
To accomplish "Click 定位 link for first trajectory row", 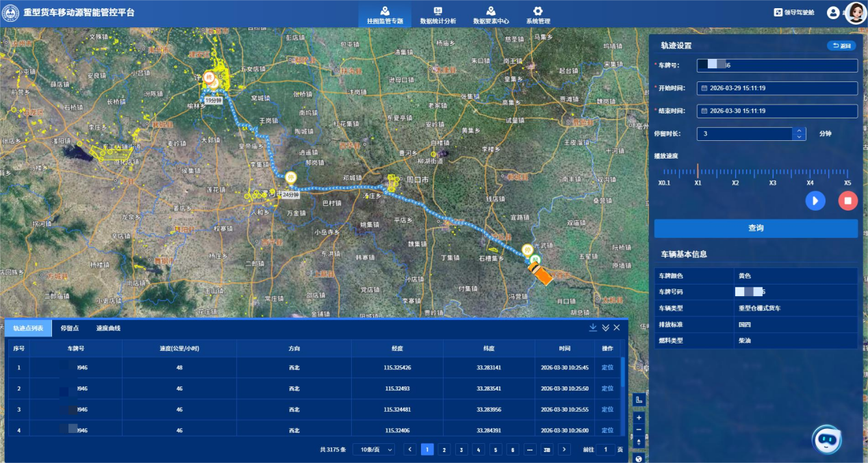I will pos(607,368).
